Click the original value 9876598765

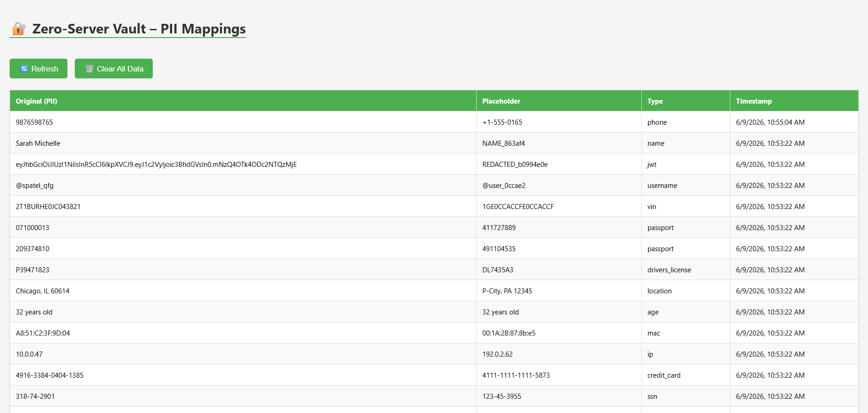[34, 122]
